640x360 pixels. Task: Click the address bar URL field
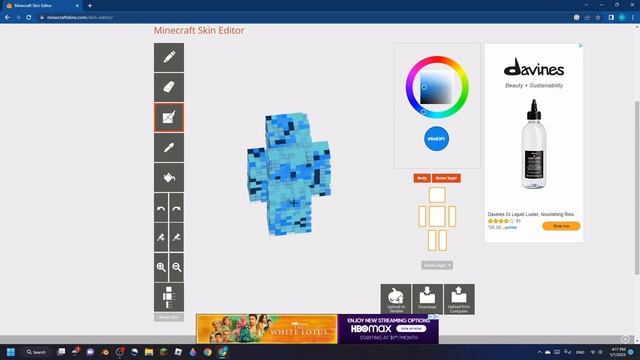click(302, 18)
